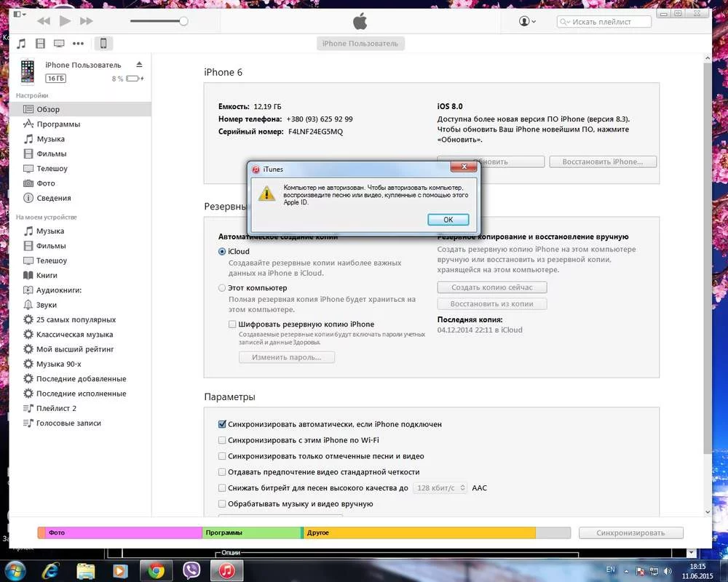Screen dimensions: 728x582
Task: Select the iPhone device icon in toolbar
Action: point(103,44)
